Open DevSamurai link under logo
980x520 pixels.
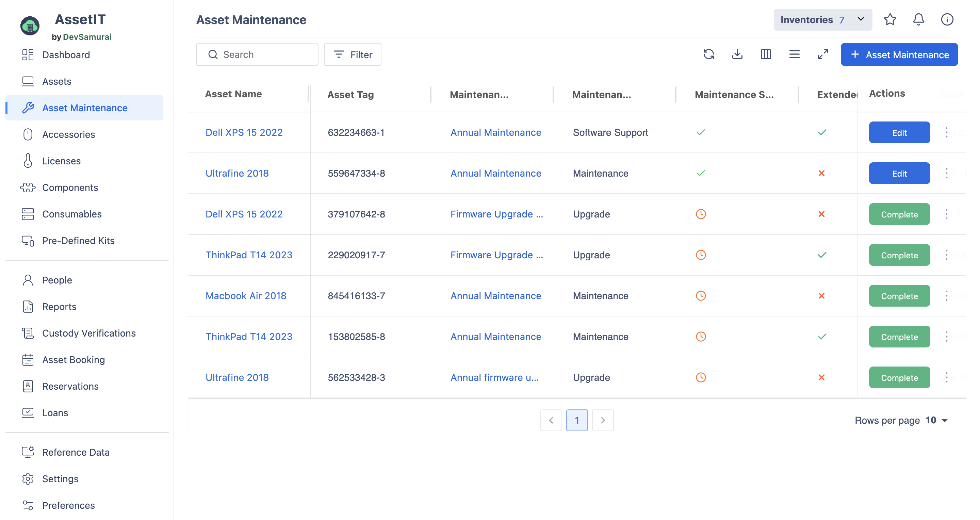click(87, 37)
